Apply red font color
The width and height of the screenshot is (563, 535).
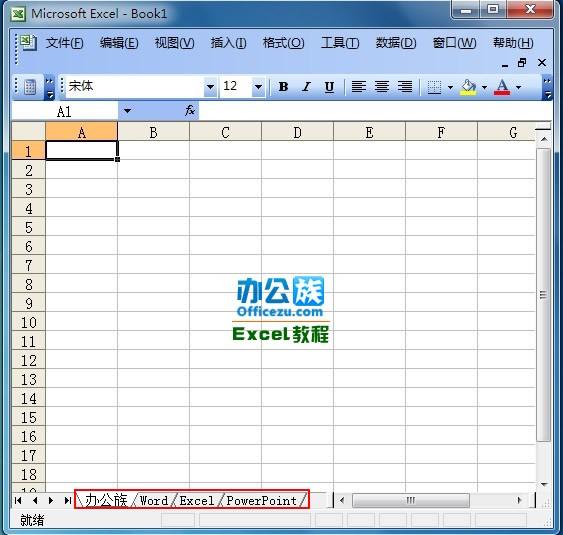tap(502, 87)
